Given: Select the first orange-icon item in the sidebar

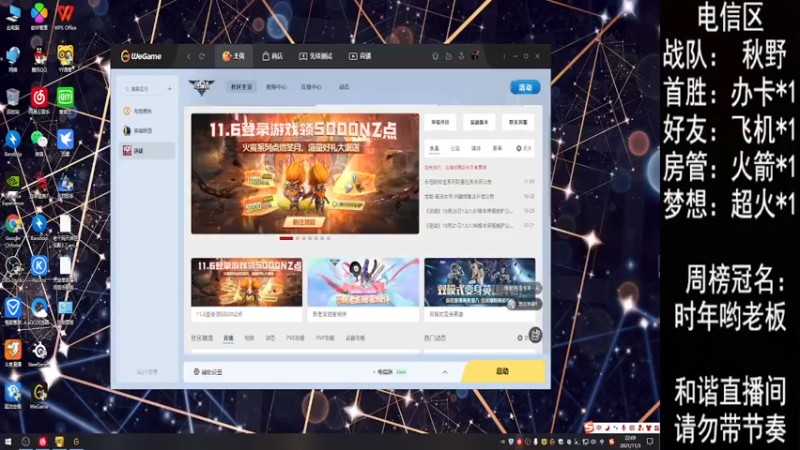Looking at the screenshot, I should click(x=147, y=111).
